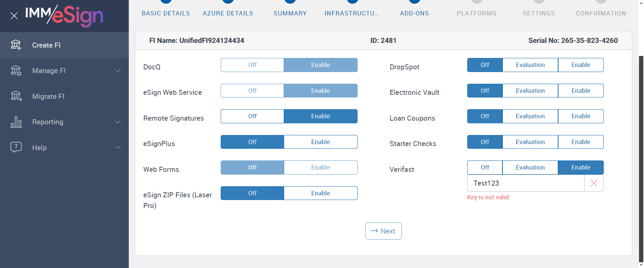Screen dimensions: 644x268
Task: Click the ID: 2481 text
Action: (383, 41)
